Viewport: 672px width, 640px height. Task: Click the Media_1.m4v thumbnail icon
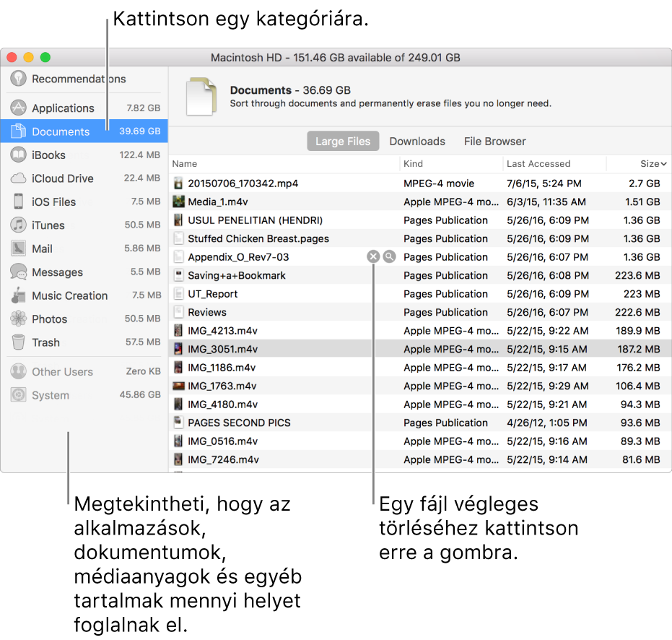coord(178,202)
